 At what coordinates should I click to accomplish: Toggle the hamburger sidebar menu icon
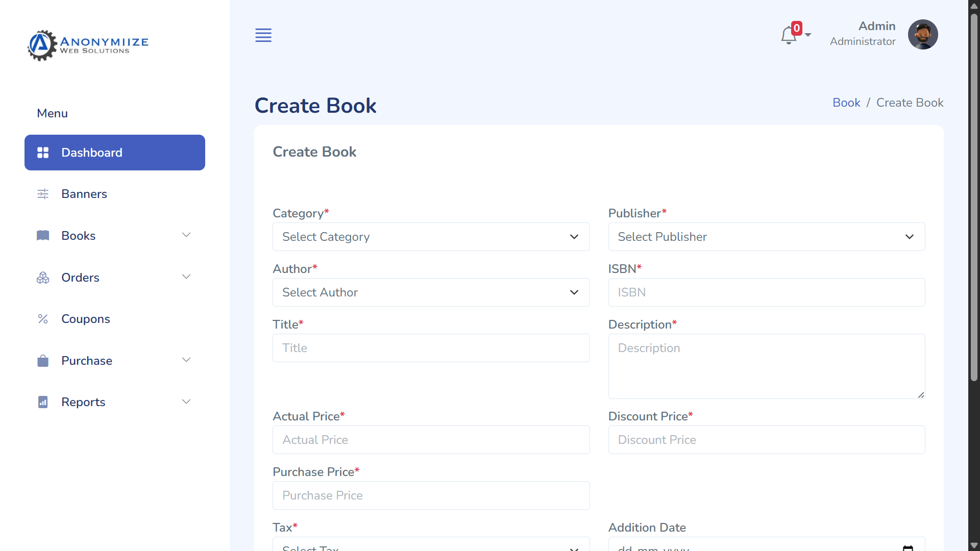[263, 35]
